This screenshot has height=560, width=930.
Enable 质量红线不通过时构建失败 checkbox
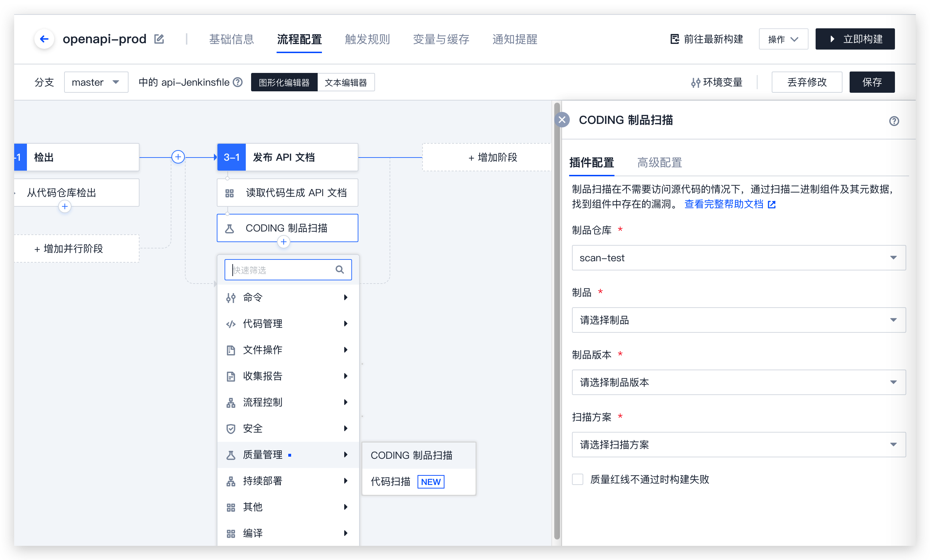(577, 479)
